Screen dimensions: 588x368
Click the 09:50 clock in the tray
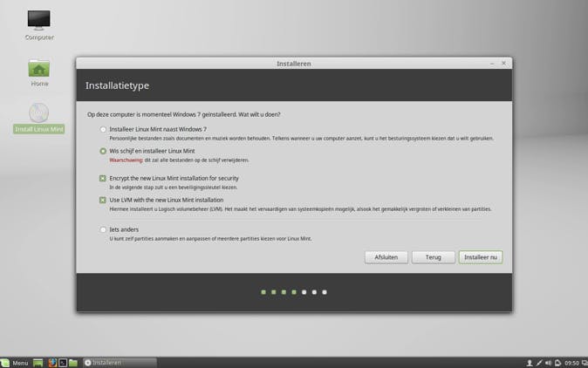[x=571, y=363]
